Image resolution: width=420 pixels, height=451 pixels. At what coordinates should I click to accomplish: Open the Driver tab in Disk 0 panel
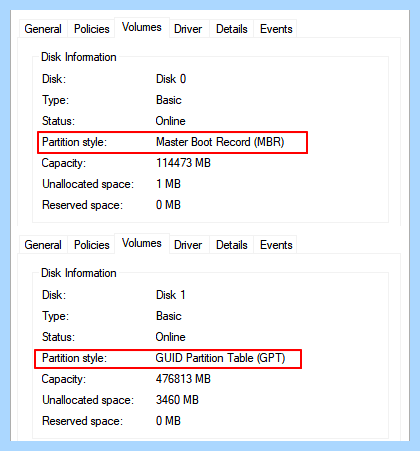(x=188, y=29)
